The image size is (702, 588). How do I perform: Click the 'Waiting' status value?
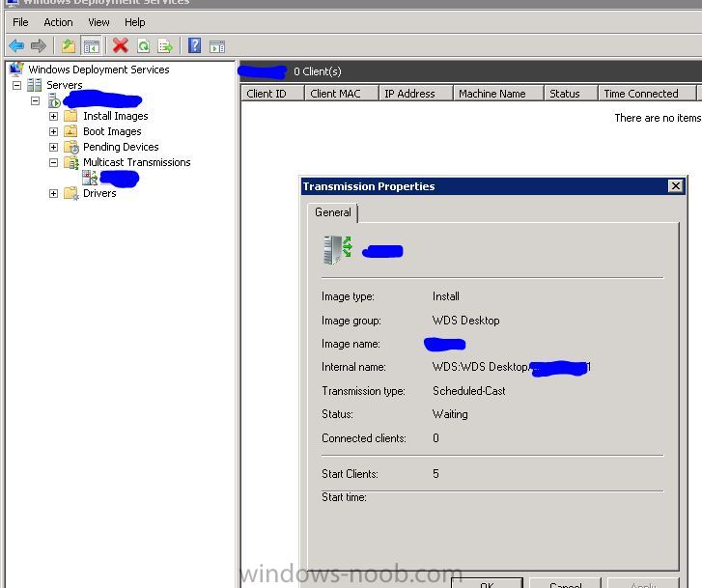pos(450,414)
